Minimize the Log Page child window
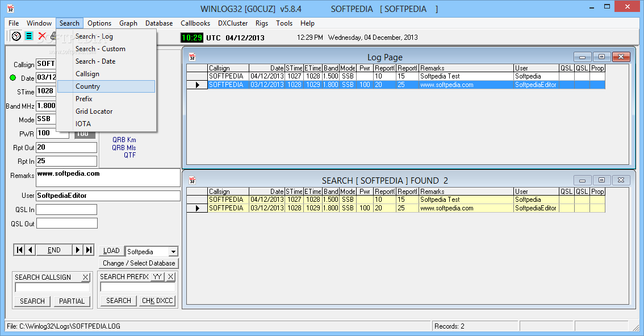This screenshot has width=644, height=336. [x=583, y=57]
